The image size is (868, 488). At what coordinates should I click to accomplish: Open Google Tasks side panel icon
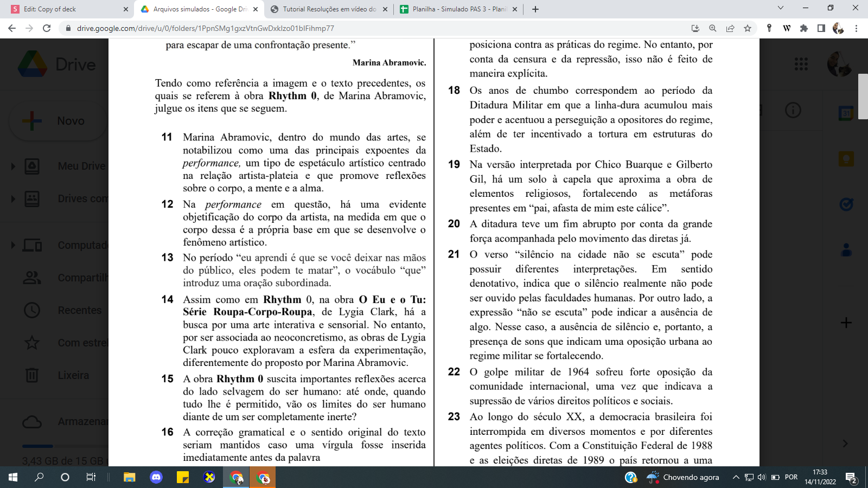(x=846, y=204)
